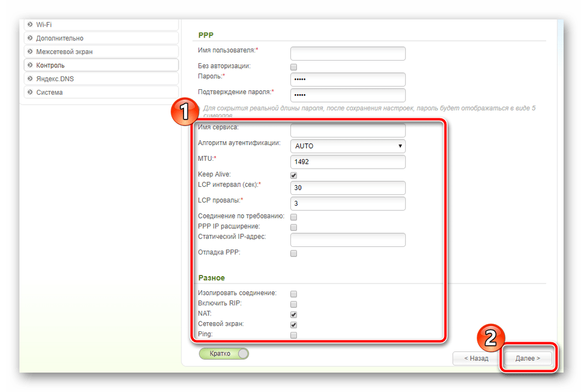Proceed with the Далее button
The width and height of the screenshot is (583, 392).
[528, 358]
